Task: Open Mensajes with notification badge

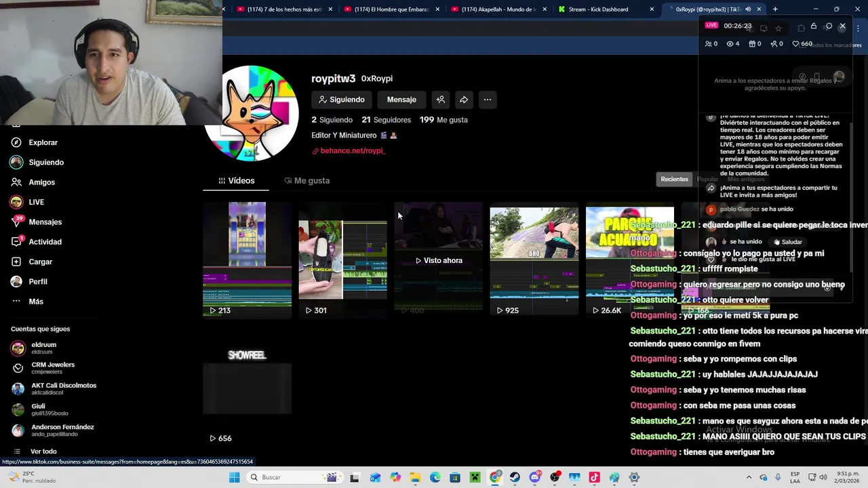Action: pos(36,222)
